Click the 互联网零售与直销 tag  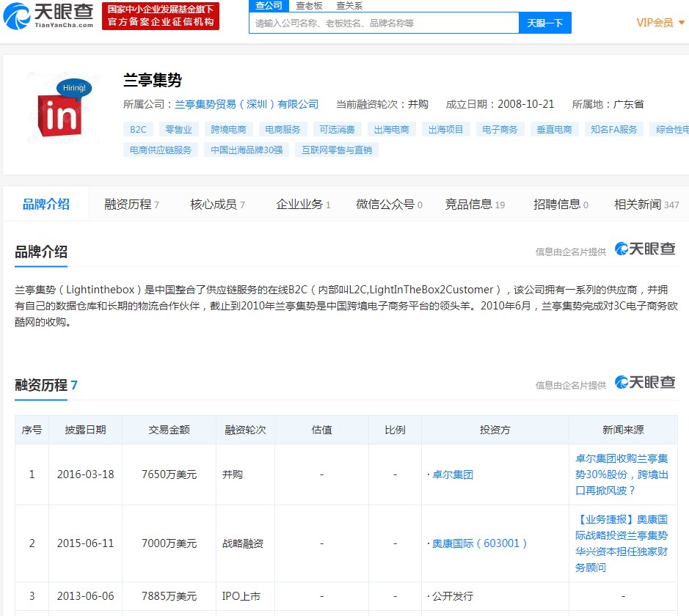(337, 150)
